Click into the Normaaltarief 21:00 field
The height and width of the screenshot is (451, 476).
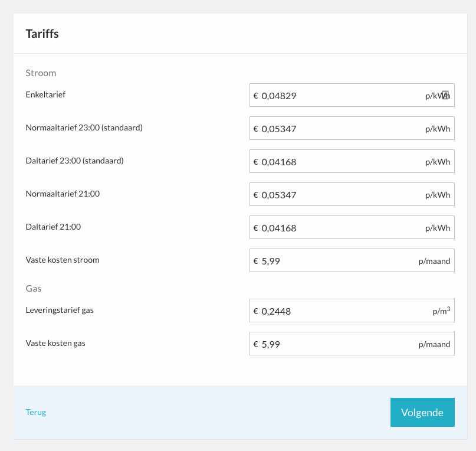(x=352, y=194)
